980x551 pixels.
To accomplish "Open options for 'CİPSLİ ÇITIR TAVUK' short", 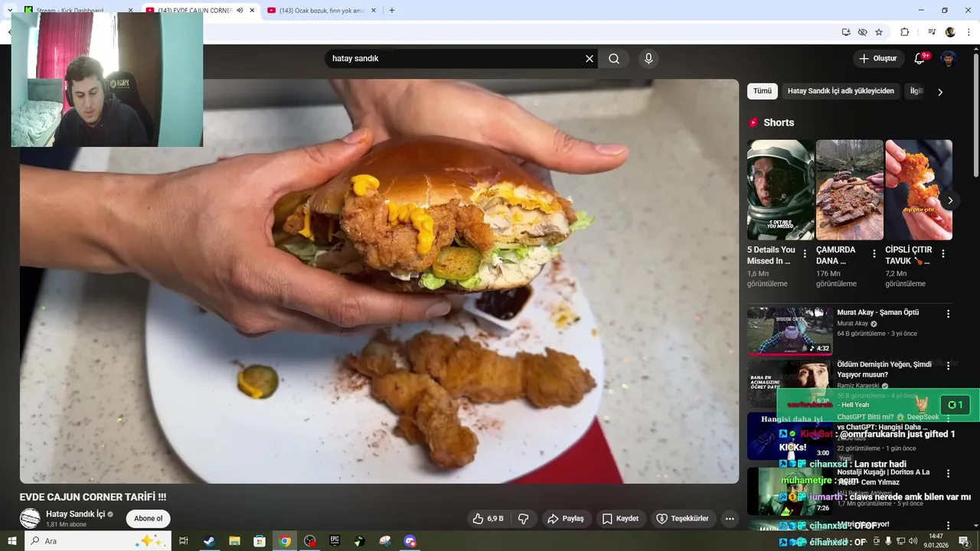I will pyautogui.click(x=942, y=254).
